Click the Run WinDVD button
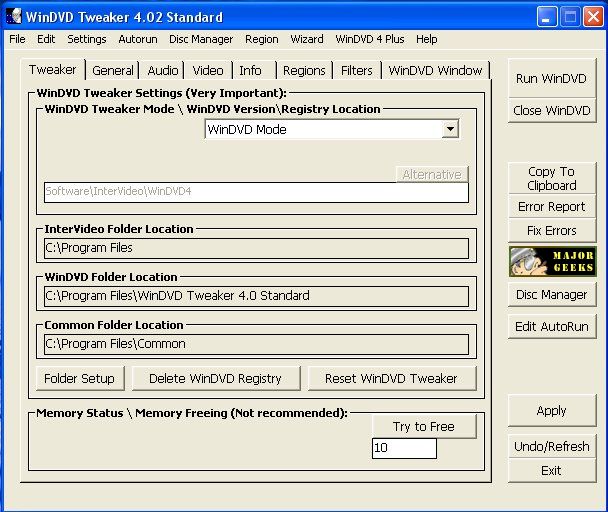Screen dimensions: 608x512 pyautogui.click(x=551, y=78)
